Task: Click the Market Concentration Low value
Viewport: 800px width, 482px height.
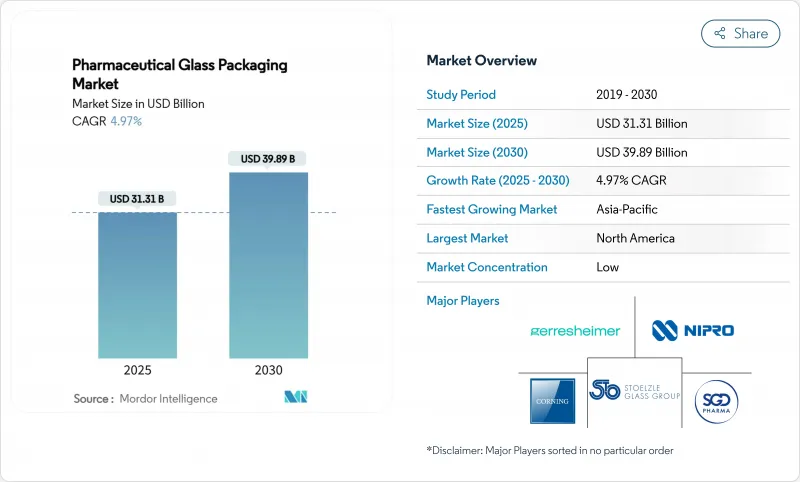Action: tap(607, 267)
